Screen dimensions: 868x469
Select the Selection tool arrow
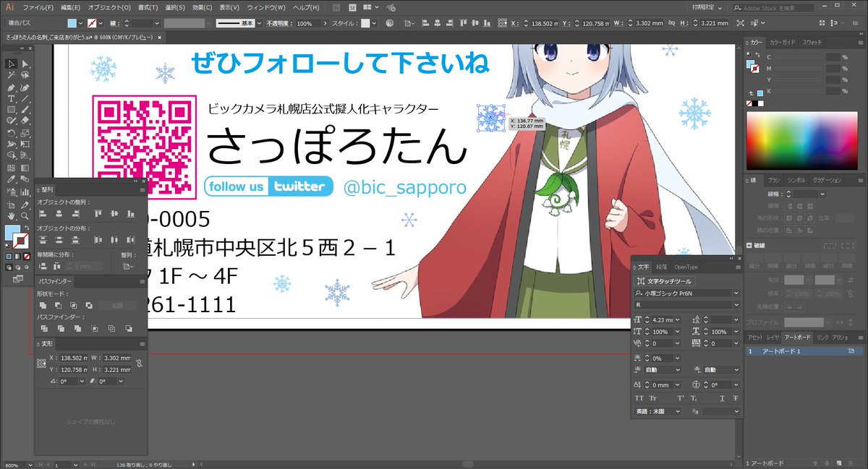pyautogui.click(x=12, y=64)
